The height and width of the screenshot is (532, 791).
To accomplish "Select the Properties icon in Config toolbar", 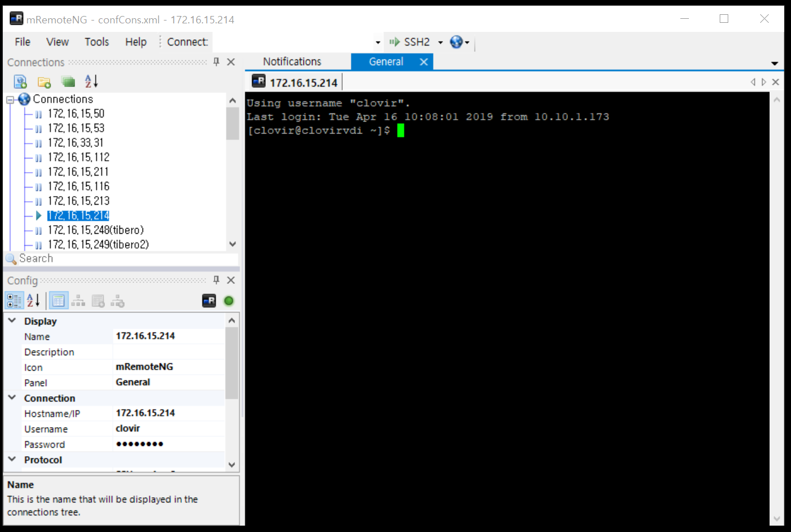I will tap(59, 300).
